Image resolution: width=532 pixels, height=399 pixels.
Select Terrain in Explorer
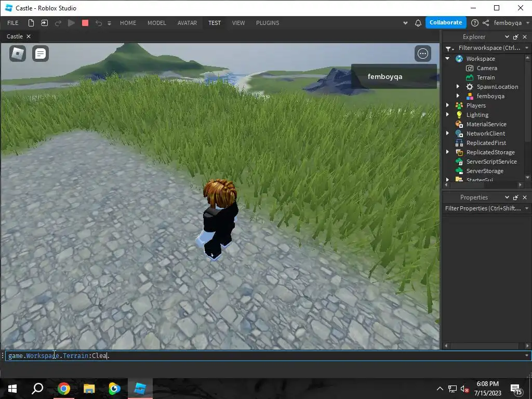[486, 77]
